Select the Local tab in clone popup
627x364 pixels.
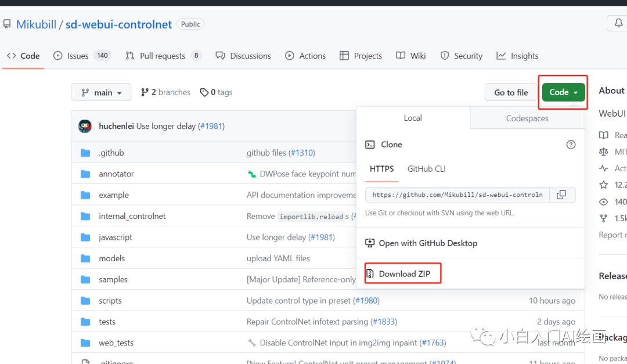(x=413, y=118)
